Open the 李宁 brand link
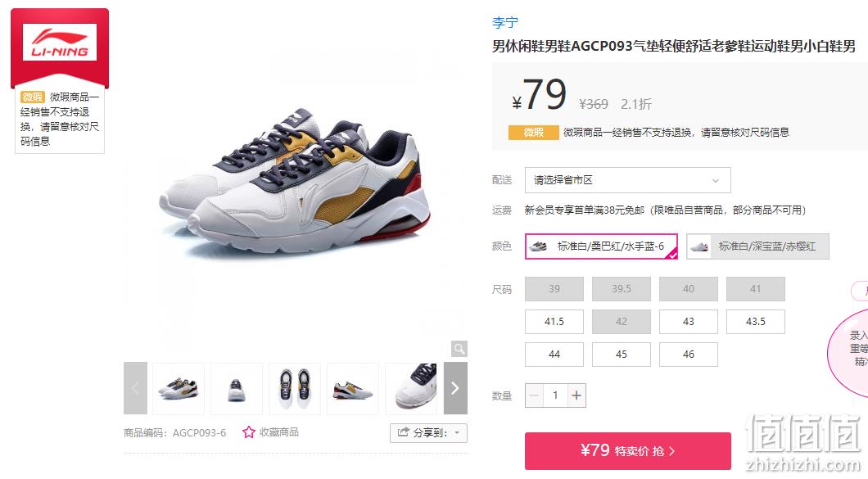This screenshot has height=479, width=868. [505, 23]
